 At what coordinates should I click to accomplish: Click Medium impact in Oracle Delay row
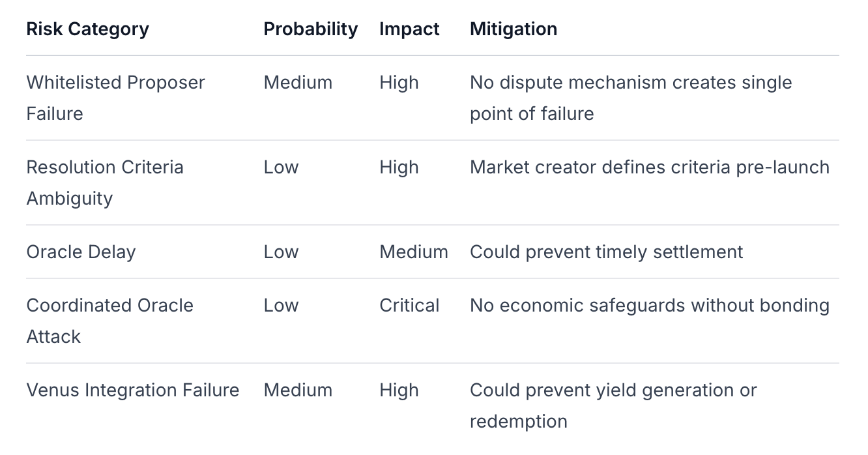[x=413, y=252]
